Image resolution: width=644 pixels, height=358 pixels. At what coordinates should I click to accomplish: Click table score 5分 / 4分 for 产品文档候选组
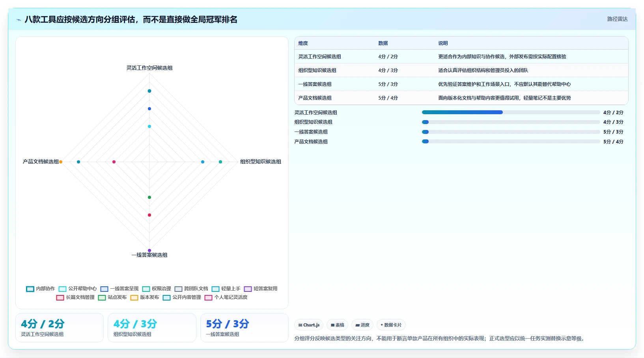(x=388, y=98)
